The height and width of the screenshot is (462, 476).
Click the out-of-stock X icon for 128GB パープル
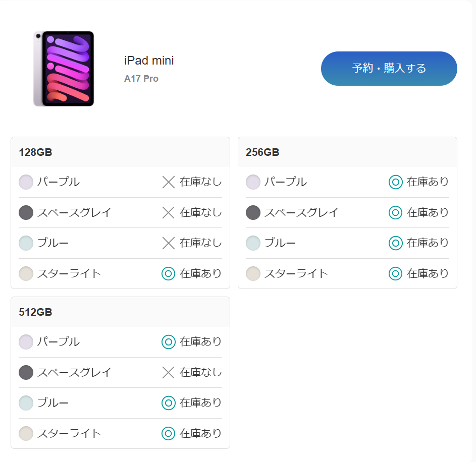(169, 182)
